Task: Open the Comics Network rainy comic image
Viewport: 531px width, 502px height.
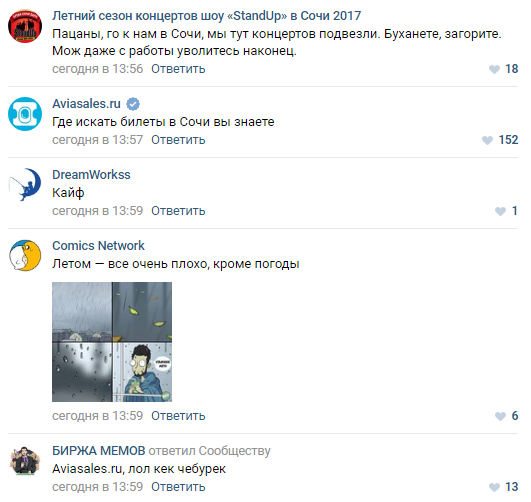Action: (x=112, y=342)
